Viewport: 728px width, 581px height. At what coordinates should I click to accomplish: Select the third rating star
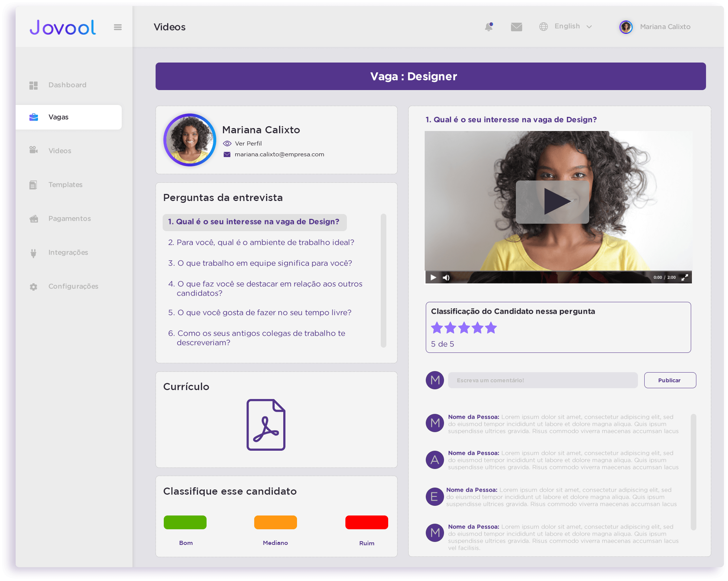[464, 328]
